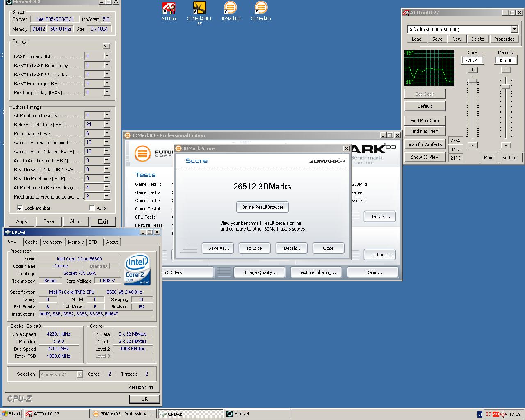The image size is (525, 420).
Task: Open the ATITool profile dropdown
Action: click(514, 29)
